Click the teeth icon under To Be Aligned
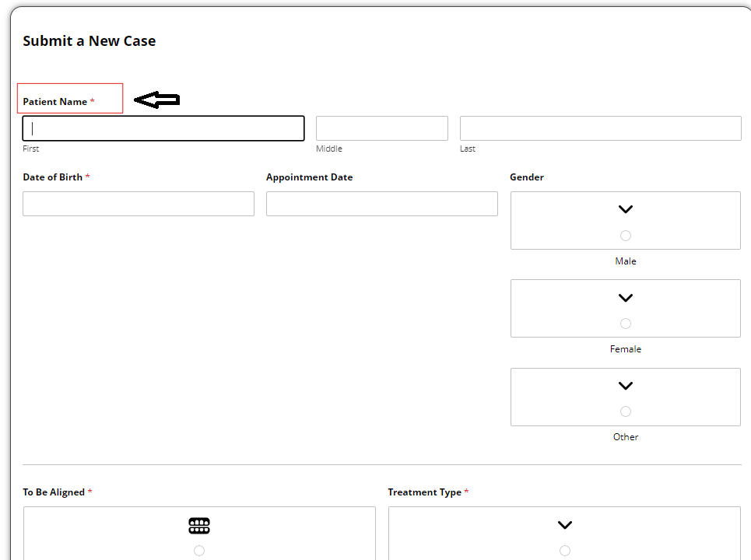The height and width of the screenshot is (560, 751). pyautogui.click(x=199, y=526)
